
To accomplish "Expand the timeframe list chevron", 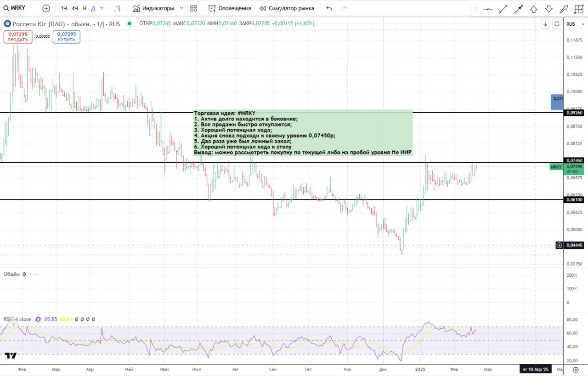I will pos(102,8).
